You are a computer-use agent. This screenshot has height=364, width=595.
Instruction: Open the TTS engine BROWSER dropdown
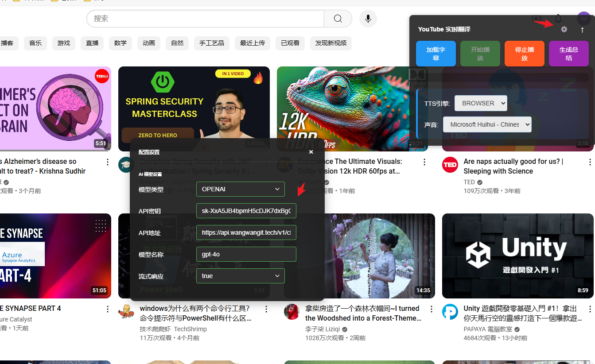481,103
